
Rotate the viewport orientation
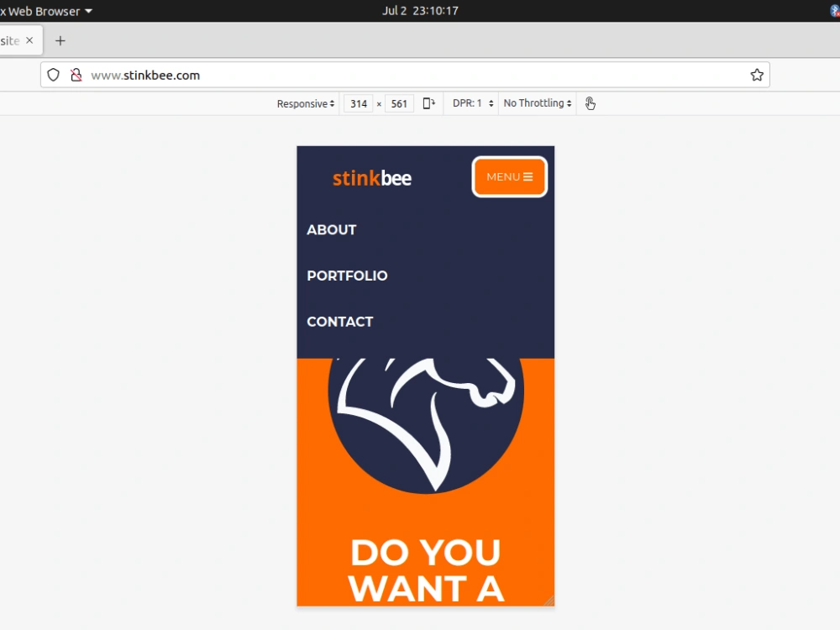[428, 103]
